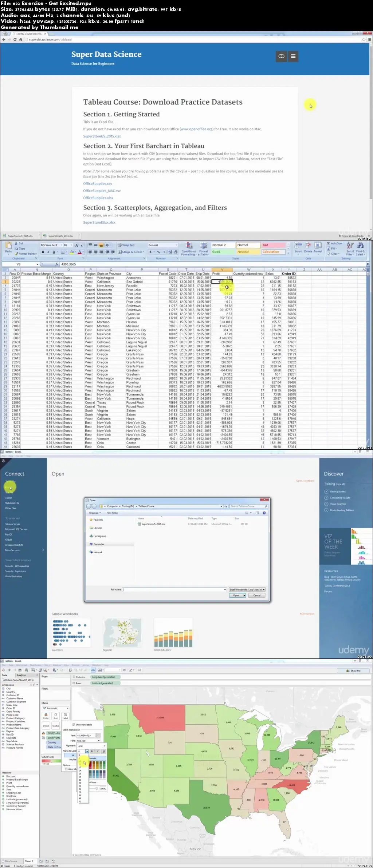The image size is (373, 868).
Task: Open Sample - EU Superstore data source
Action: (17, 566)
